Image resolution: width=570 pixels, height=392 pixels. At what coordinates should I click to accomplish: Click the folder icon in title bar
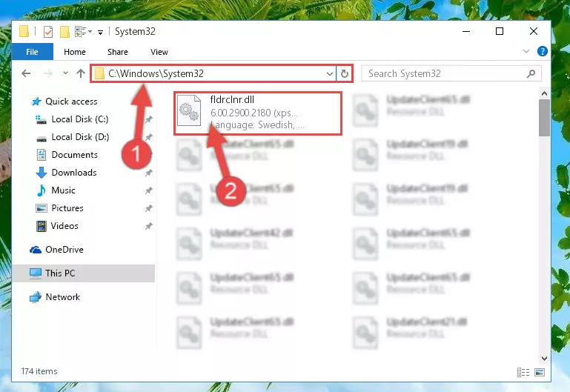point(24,32)
